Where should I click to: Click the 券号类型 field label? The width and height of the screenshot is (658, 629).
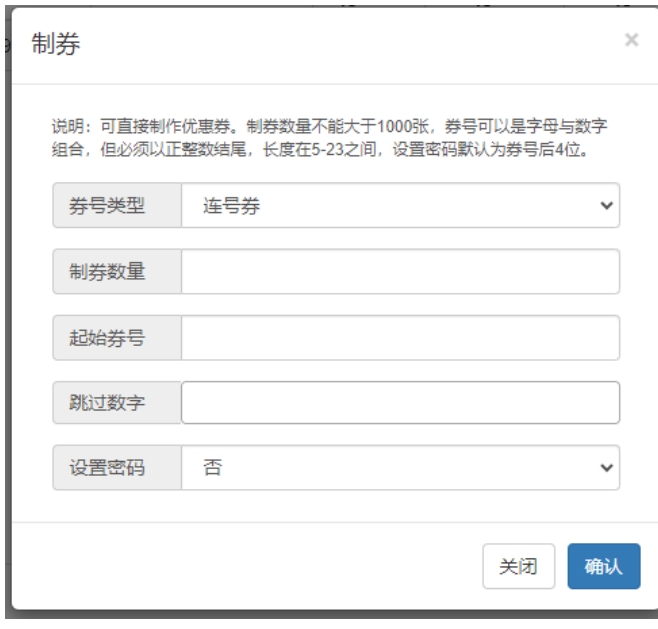pyautogui.click(x=107, y=206)
